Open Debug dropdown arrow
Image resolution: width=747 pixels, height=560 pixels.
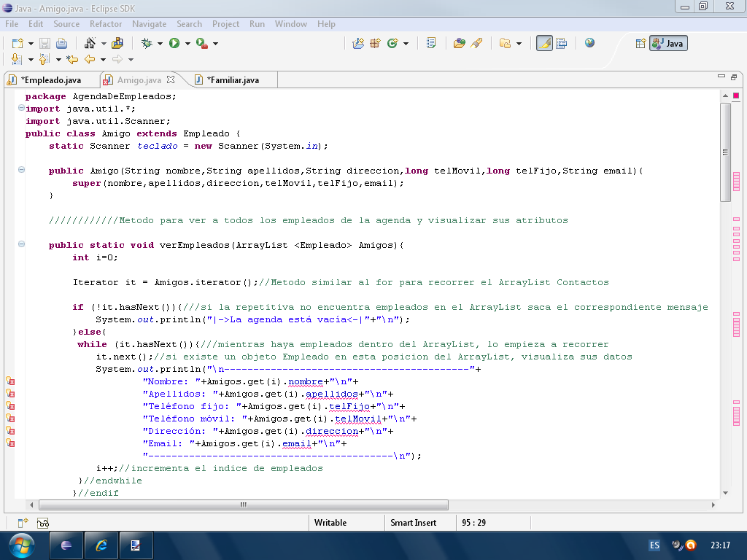(x=160, y=44)
